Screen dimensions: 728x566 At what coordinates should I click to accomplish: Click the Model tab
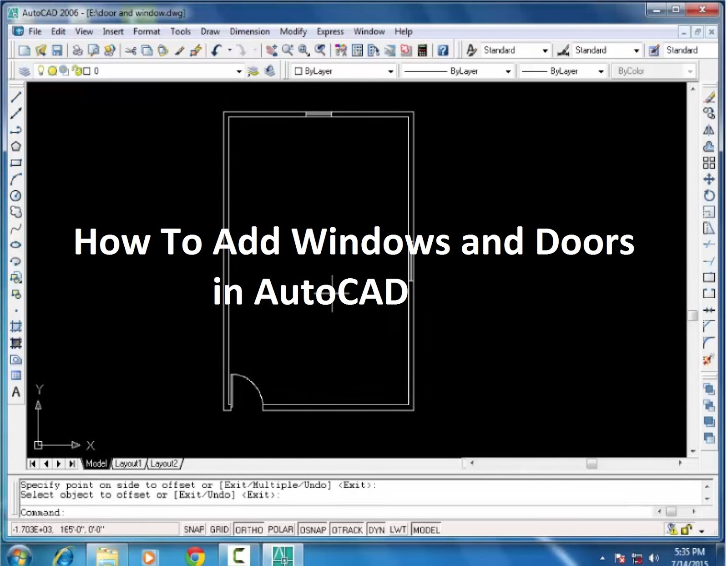click(96, 464)
